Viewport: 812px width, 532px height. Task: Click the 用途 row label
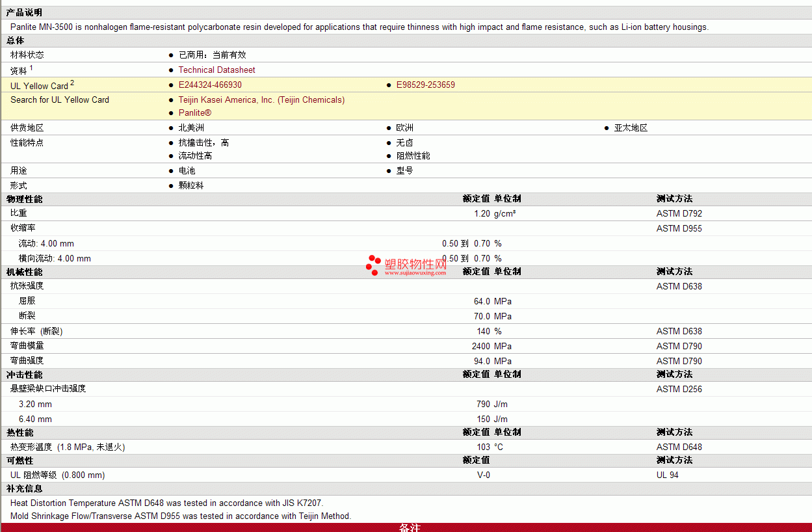tap(19, 170)
